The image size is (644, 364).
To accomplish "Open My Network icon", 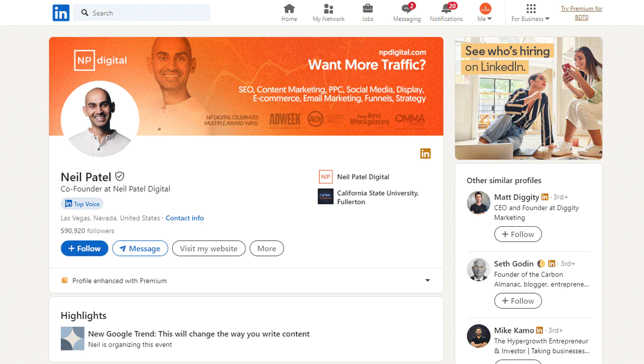I will coord(329,13).
